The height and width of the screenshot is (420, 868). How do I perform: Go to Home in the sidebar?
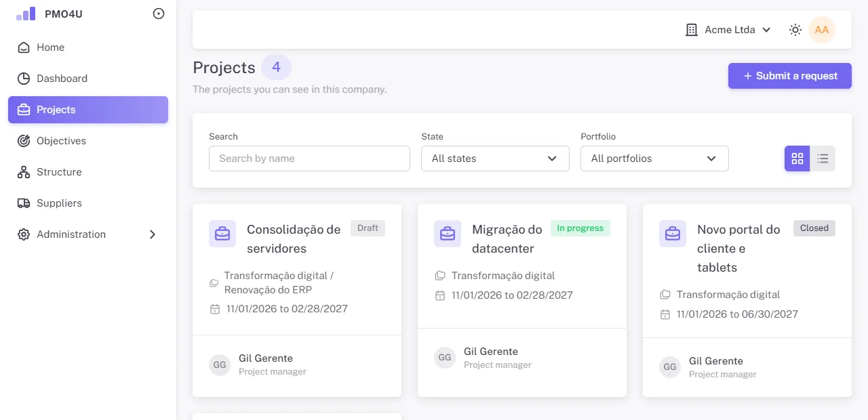(x=88, y=47)
